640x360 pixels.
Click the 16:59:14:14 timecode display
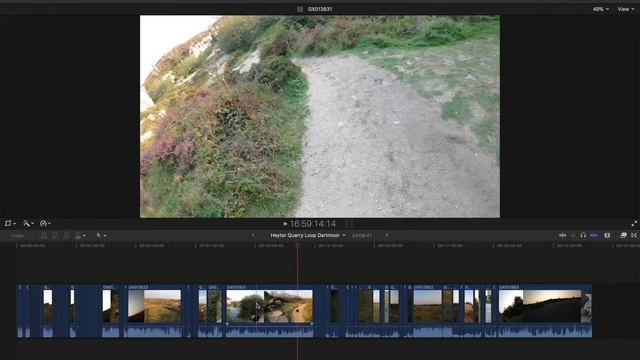point(313,224)
